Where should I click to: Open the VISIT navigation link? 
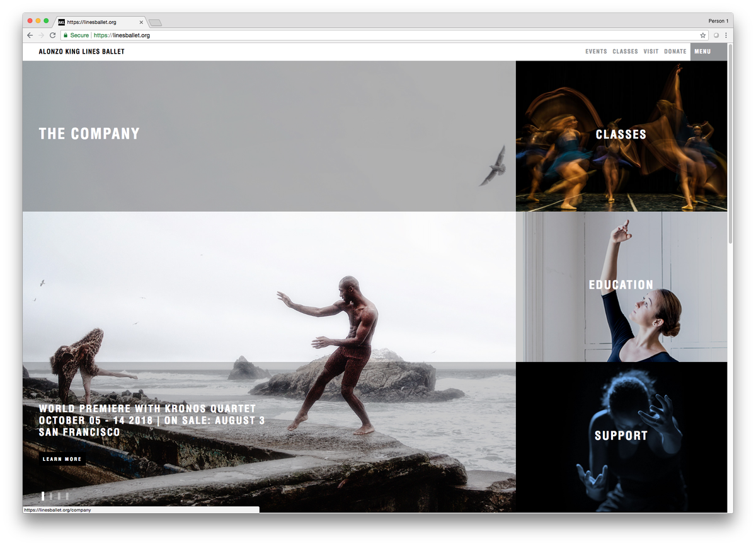point(651,51)
